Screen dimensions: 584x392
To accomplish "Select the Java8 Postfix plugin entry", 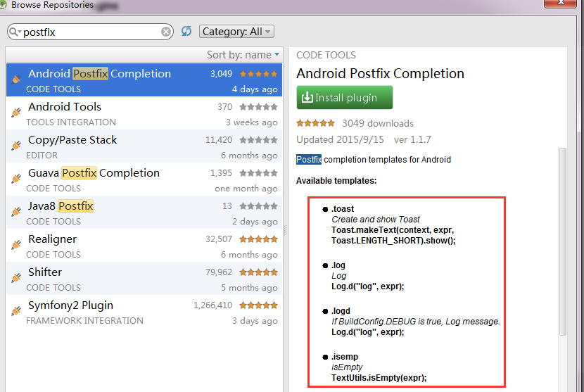I will [144, 213].
